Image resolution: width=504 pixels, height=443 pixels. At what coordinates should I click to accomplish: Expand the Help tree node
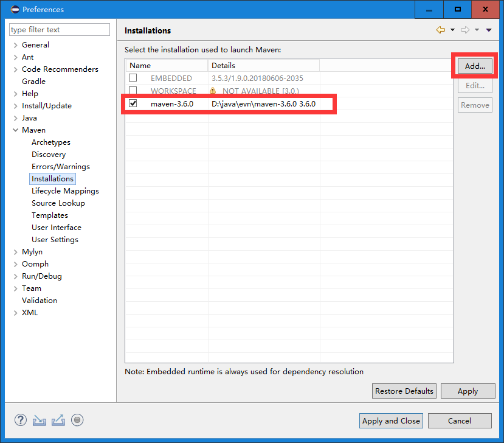point(15,94)
